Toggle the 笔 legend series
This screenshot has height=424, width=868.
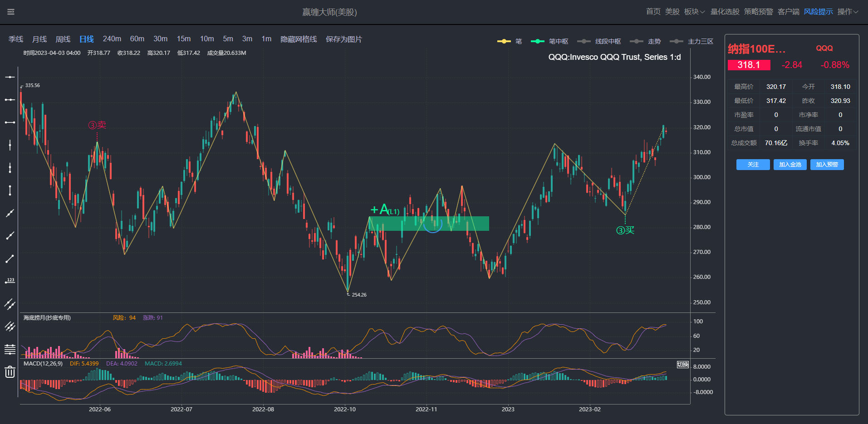pos(510,41)
